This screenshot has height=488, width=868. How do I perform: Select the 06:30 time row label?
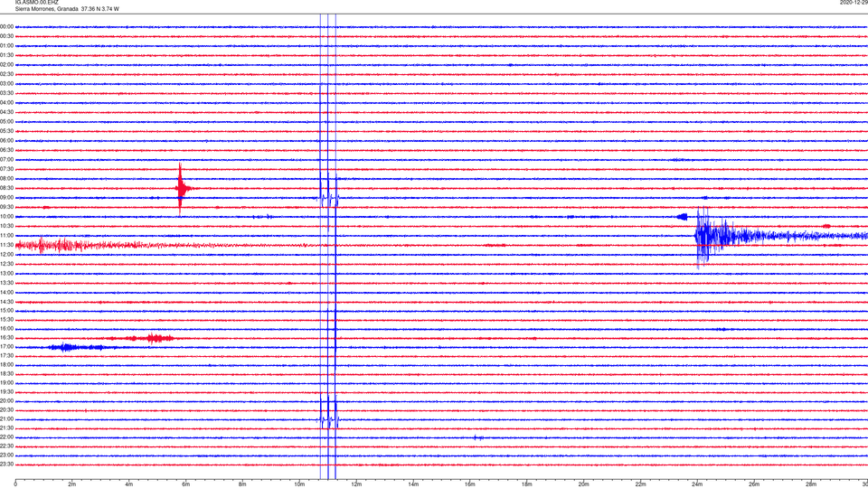click(7, 150)
